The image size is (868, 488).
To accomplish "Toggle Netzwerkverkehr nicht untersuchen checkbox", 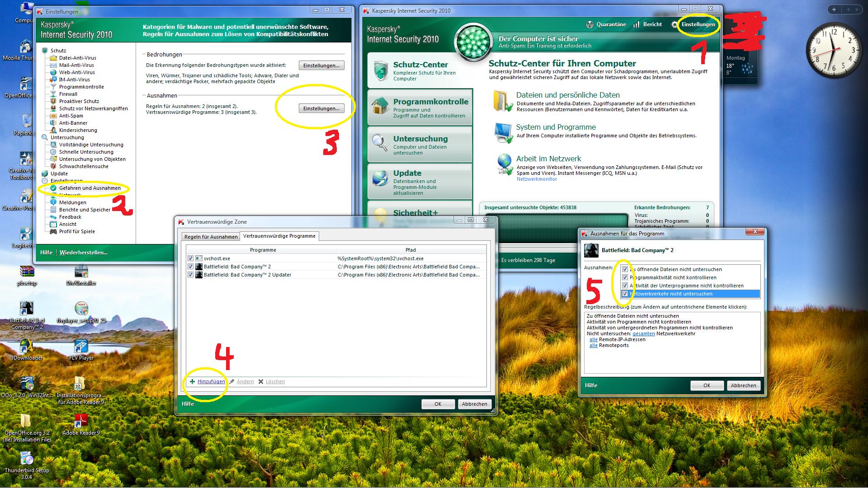I will [x=625, y=294].
